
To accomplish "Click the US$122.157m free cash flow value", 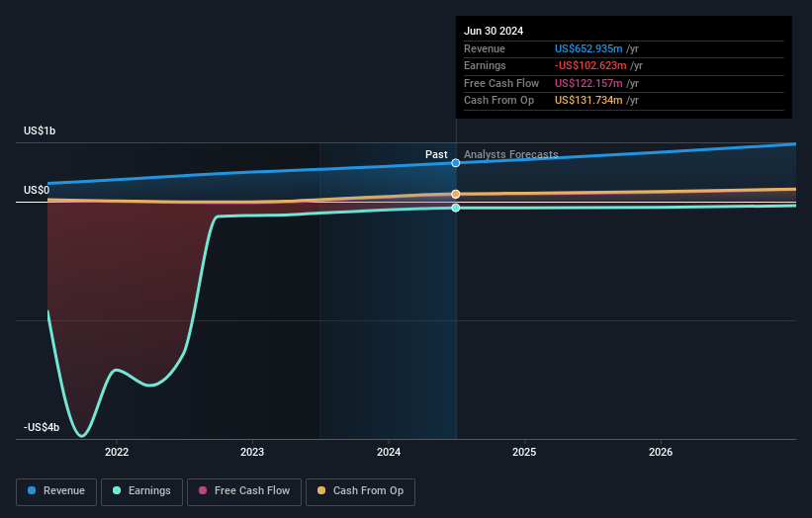I will click(x=588, y=83).
